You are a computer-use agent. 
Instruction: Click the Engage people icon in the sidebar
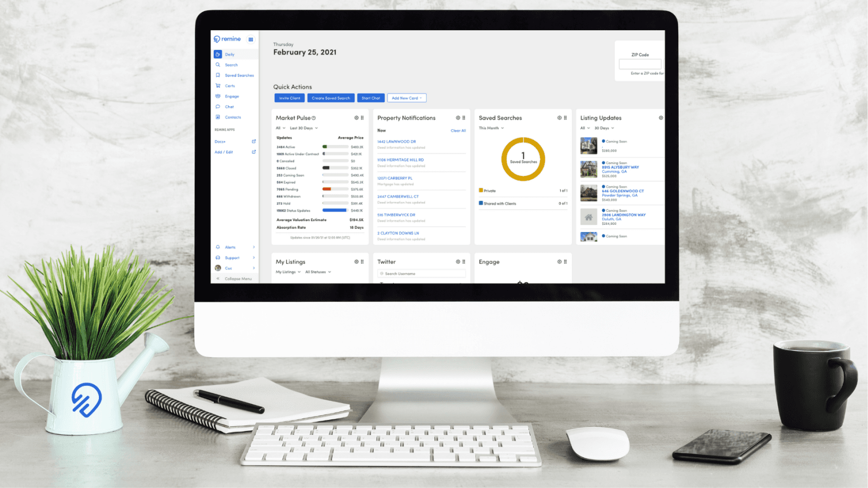218,96
